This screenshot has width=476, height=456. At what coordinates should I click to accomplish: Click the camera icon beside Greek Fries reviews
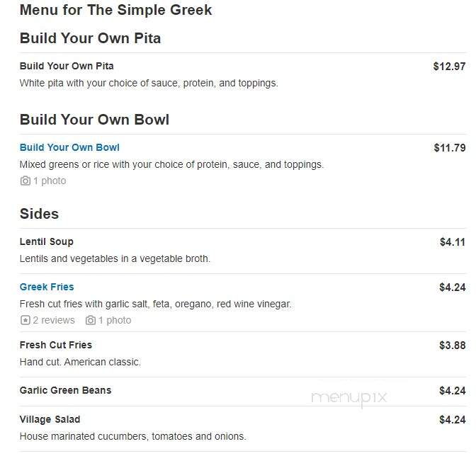[91, 320]
